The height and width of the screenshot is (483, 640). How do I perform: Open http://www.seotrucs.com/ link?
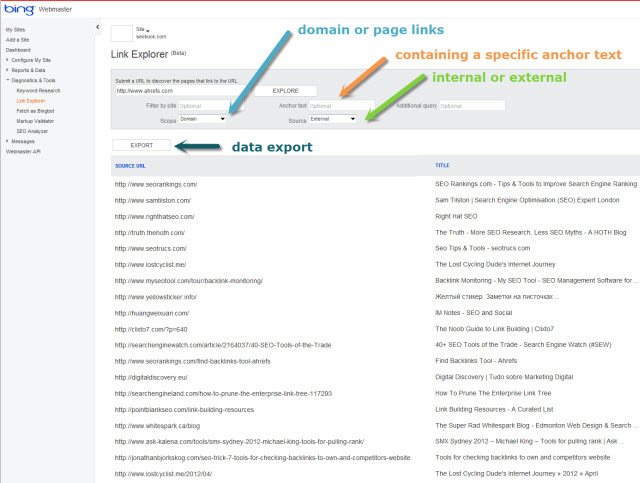coord(151,249)
